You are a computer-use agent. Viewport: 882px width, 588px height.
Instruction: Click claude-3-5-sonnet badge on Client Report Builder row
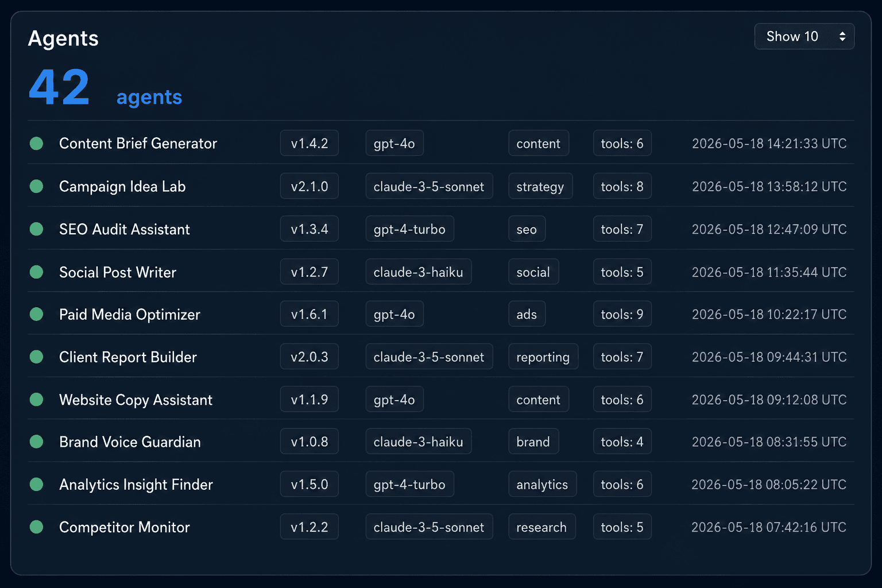tap(429, 357)
